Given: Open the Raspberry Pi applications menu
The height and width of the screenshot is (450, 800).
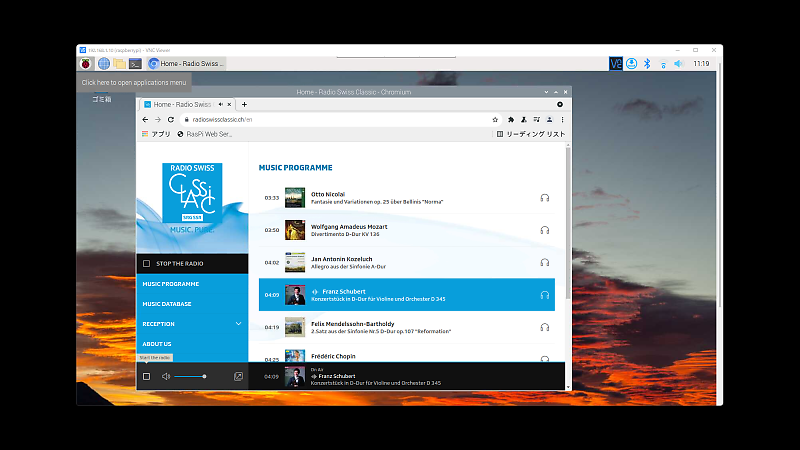Looking at the screenshot, I should point(85,63).
